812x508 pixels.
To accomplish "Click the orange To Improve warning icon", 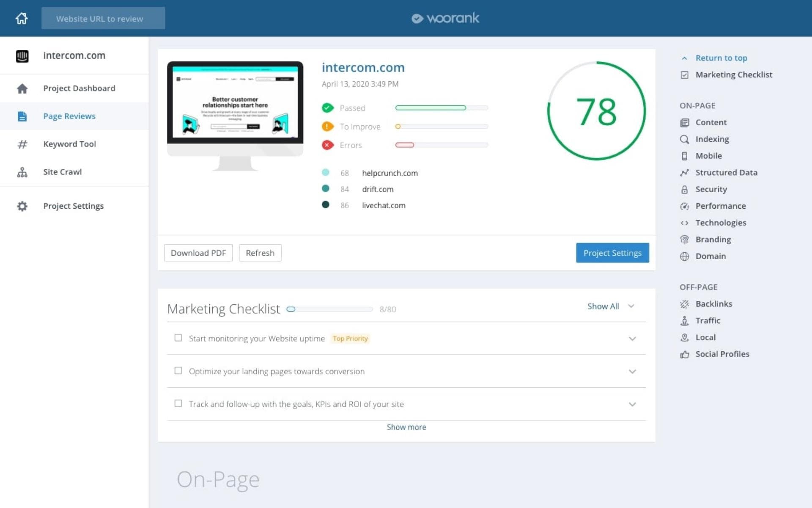I will [x=327, y=127].
